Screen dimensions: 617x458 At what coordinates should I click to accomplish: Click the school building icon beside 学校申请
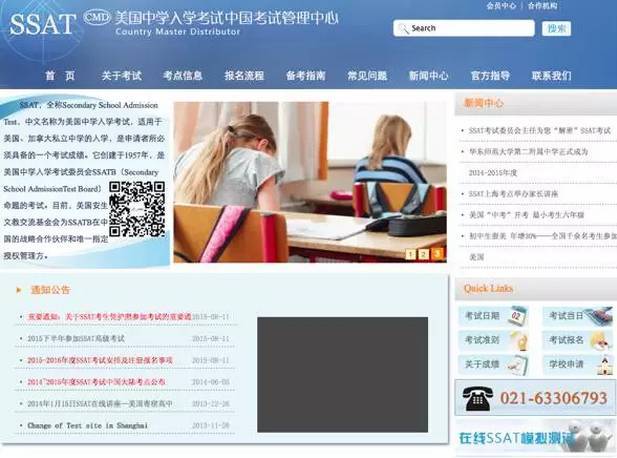click(x=605, y=365)
